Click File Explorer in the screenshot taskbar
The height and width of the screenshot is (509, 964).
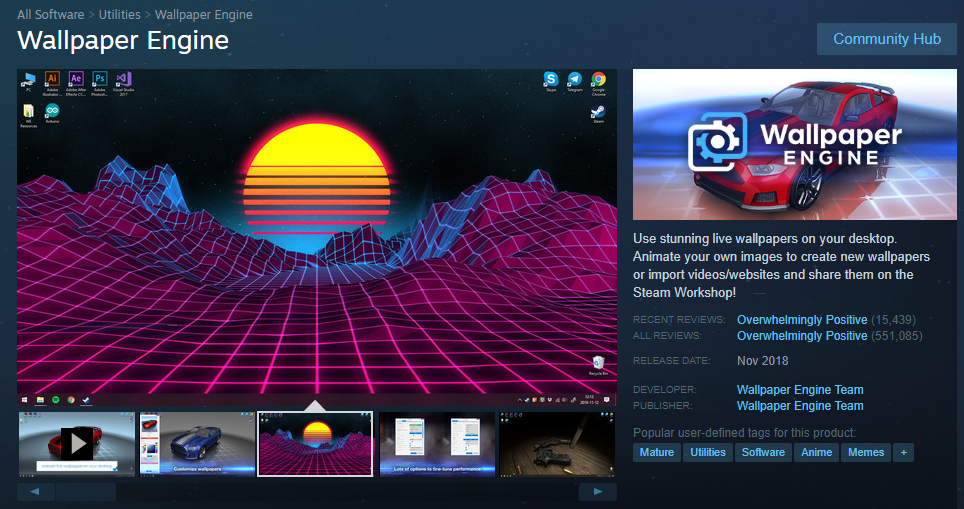40,400
